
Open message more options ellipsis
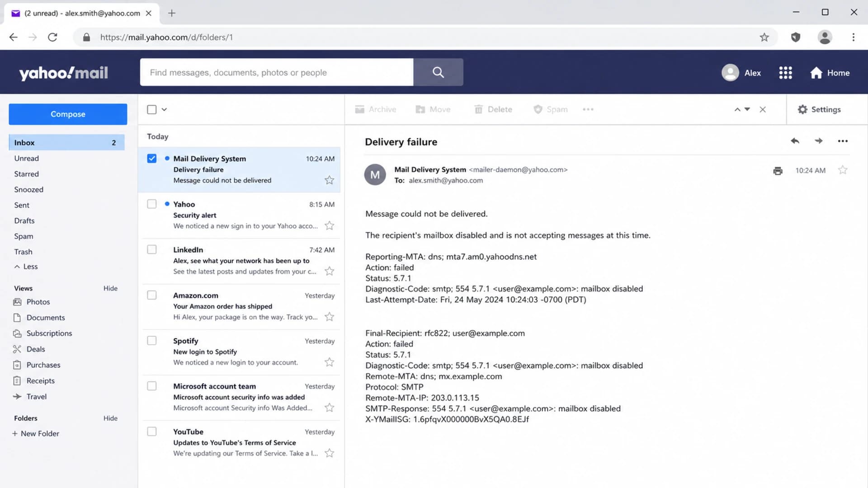(843, 141)
